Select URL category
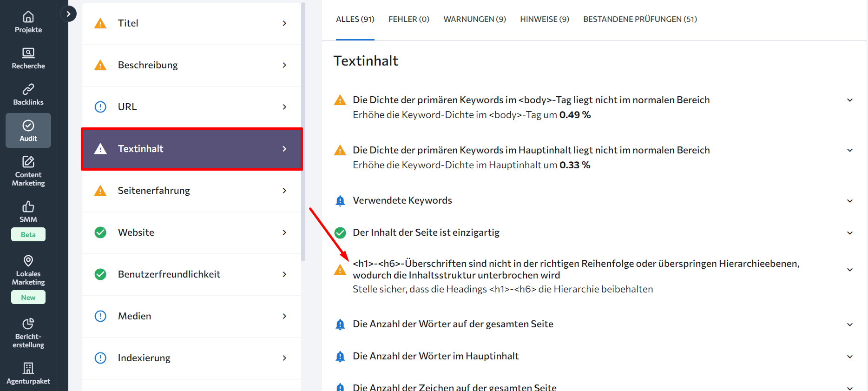The width and height of the screenshot is (868, 391). 191,107
